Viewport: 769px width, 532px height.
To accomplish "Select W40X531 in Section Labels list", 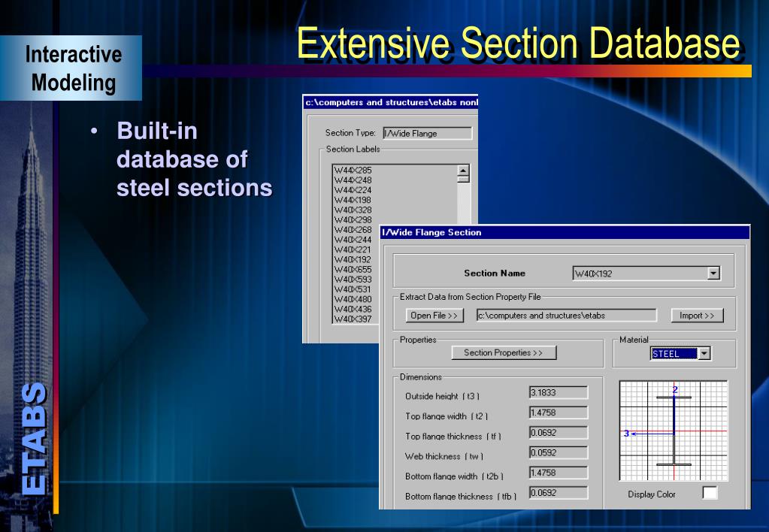I will click(x=353, y=289).
